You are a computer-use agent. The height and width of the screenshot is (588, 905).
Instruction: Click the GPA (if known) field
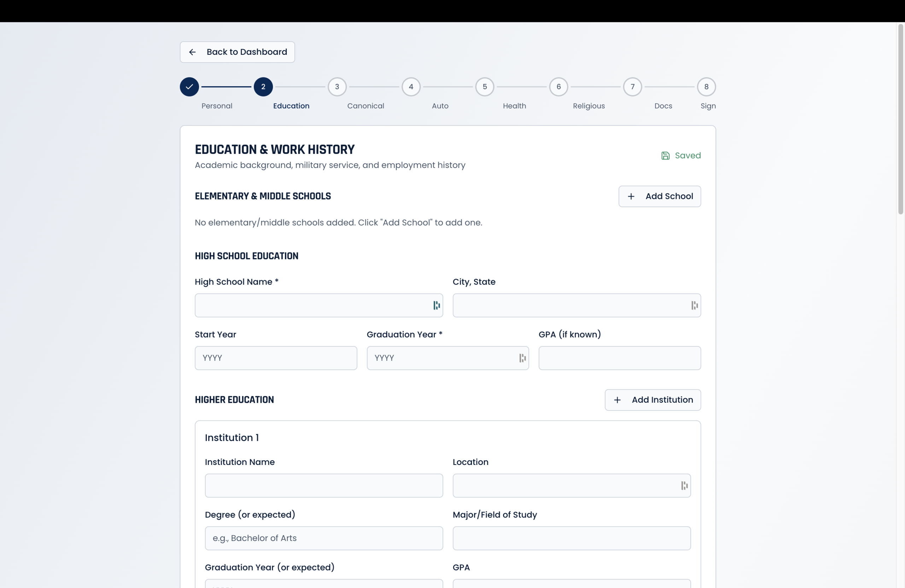(619, 358)
